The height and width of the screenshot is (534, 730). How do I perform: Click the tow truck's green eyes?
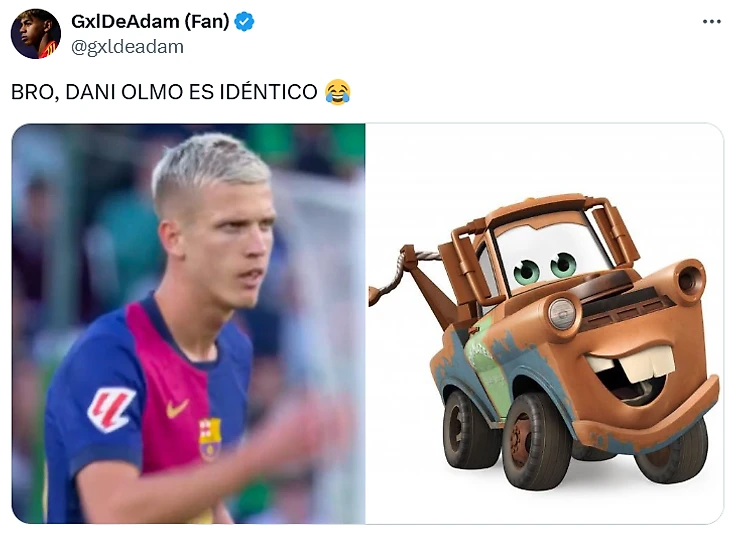click(x=545, y=268)
